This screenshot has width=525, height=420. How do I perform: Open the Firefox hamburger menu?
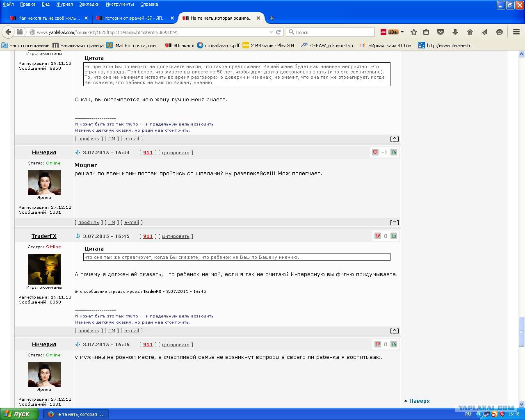(516, 32)
